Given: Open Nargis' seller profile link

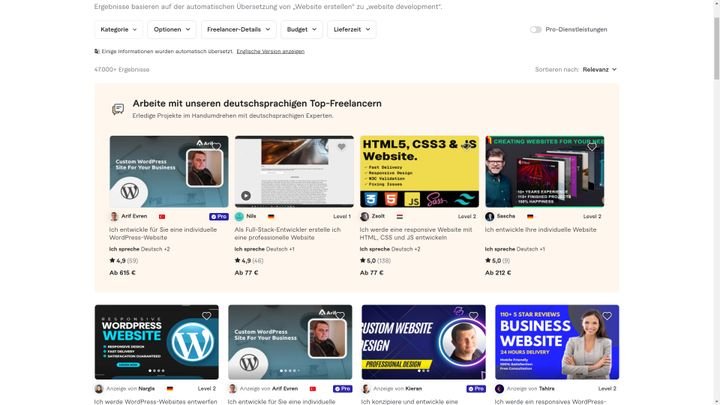Looking at the screenshot, I should [146, 388].
